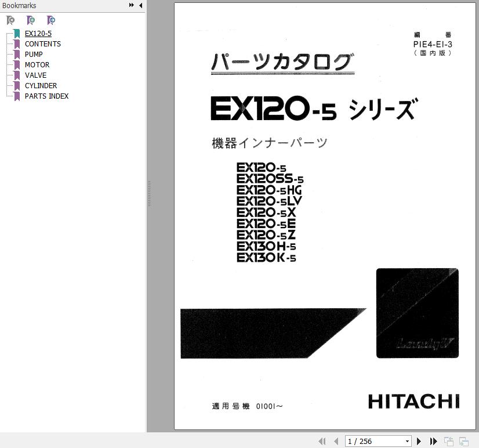Click the next view icon
The height and width of the screenshot is (448, 479).
464,441
